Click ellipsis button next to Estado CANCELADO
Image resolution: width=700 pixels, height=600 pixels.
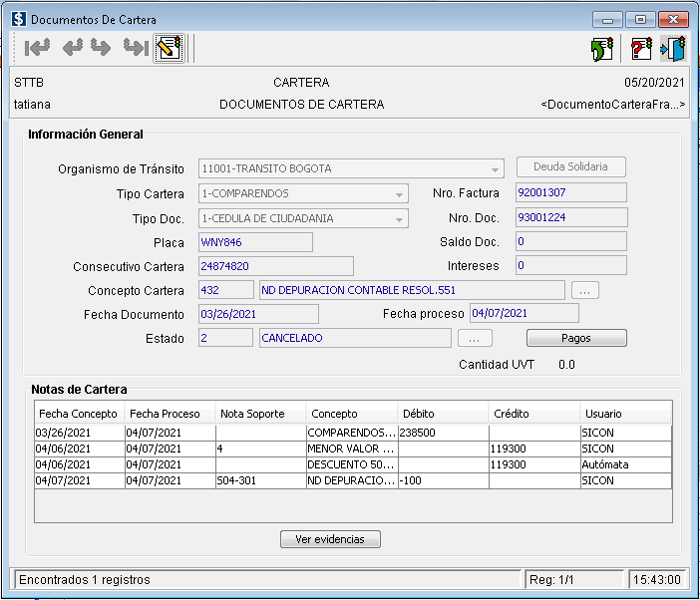pos(475,338)
